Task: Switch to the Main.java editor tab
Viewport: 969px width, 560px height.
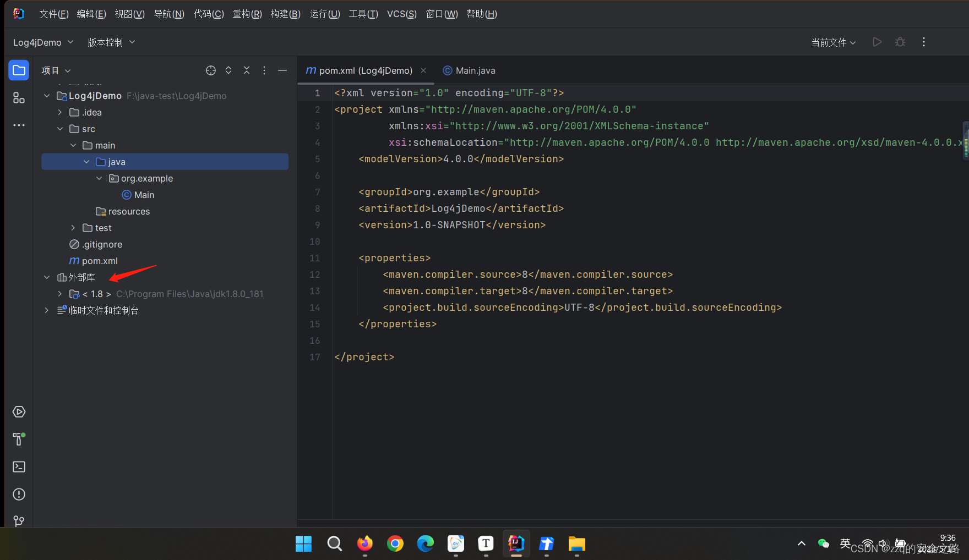Action: (469, 70)
